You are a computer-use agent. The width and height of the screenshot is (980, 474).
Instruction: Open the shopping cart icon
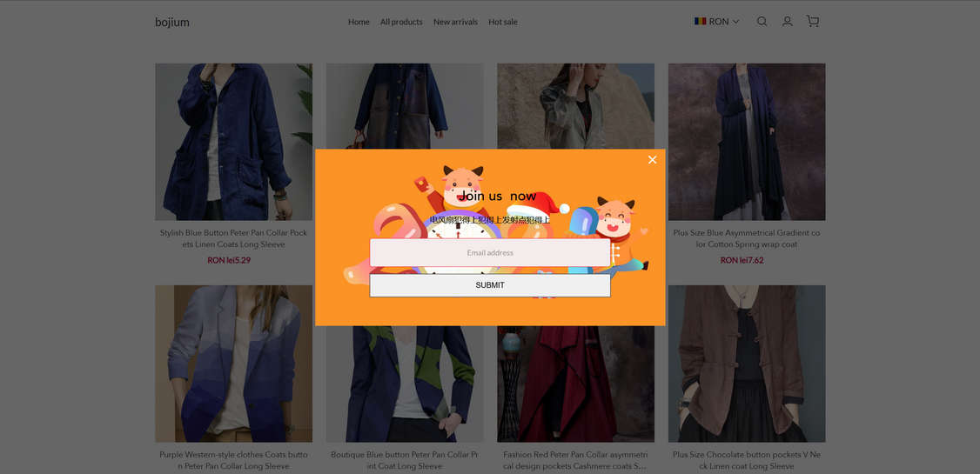pyautogui.click(x=813, y=21)
